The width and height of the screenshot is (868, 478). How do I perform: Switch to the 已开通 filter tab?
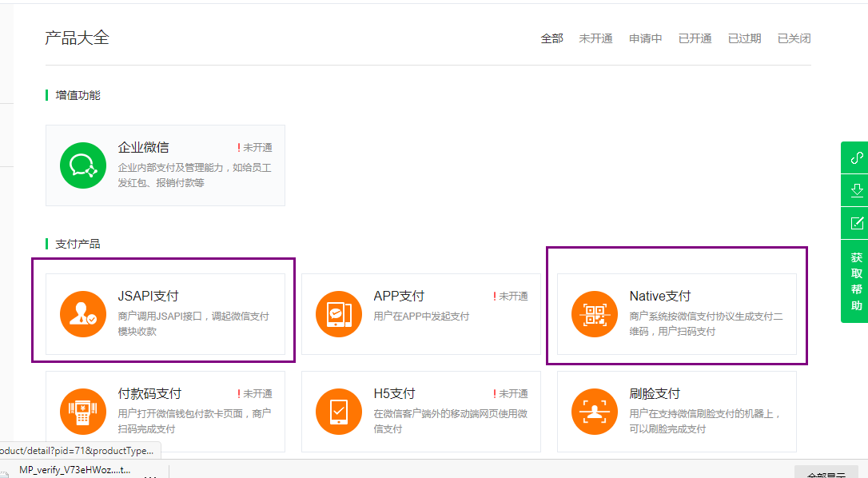[x=695, y=39]
